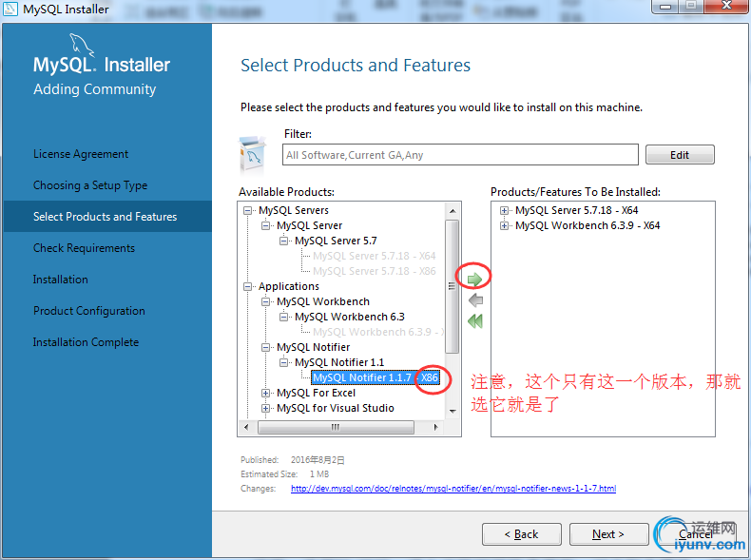751x560 pixels.
Task: Click horizontal scrollbar thumb in Available Products
Action: (336, 427)
